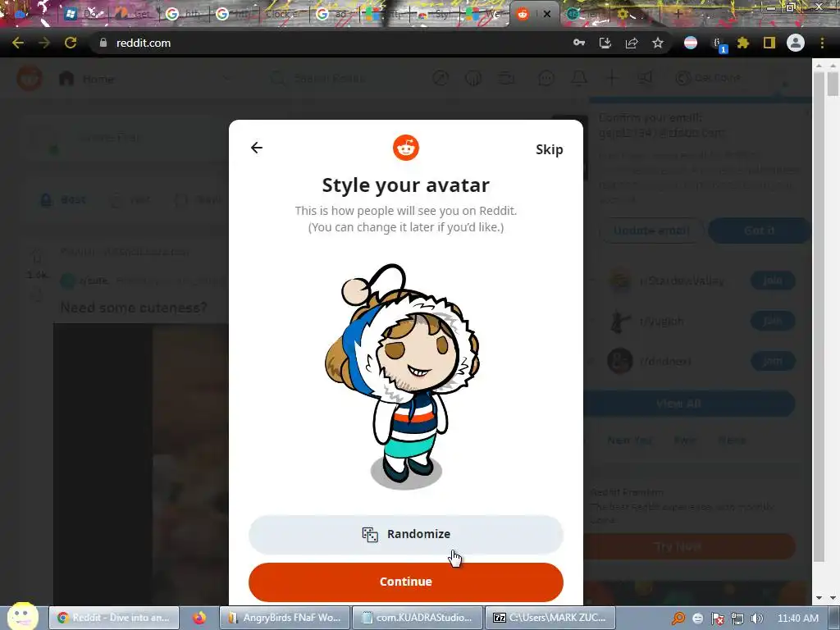Open the Chrome three-dot menu

pyautogui.click(x=822, y=43)
